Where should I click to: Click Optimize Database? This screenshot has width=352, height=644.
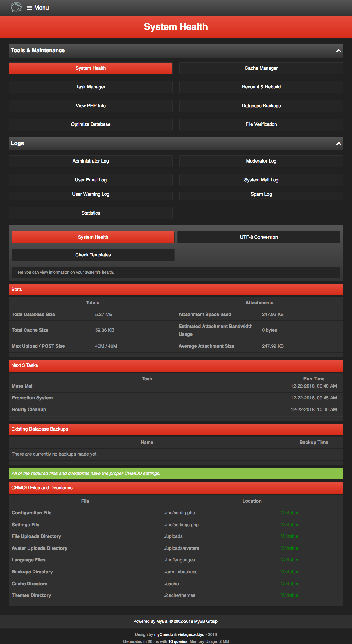(x=91, y=124)
